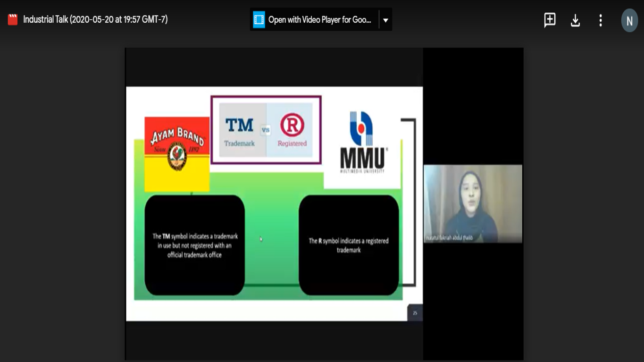Click the Industrial Talk file title
The width and height of the screenshot is (644, 362).
95,20
